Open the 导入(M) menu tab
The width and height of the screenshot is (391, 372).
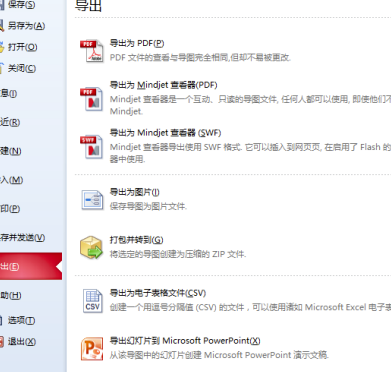pyautogui.click(x=12, y=180)
